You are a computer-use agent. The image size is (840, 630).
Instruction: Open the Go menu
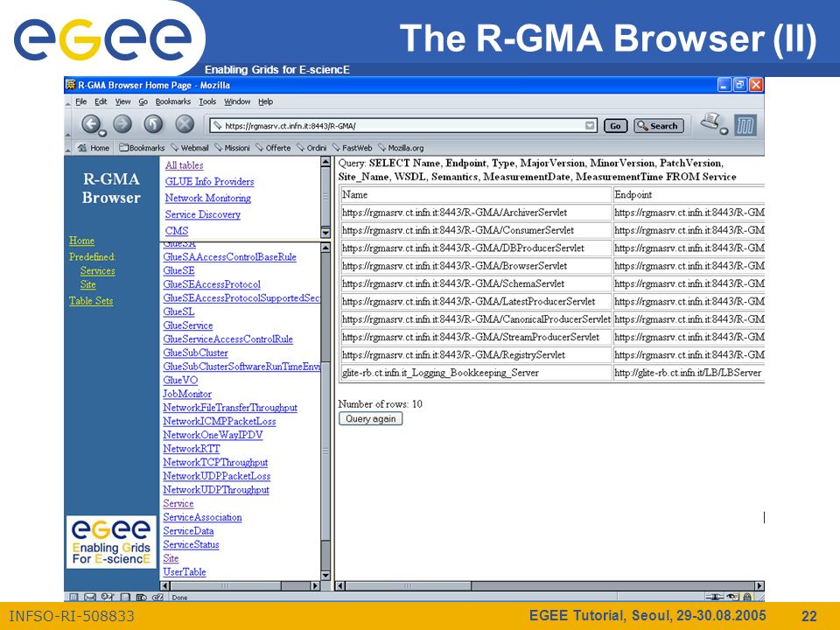click(x=143, y=101)
